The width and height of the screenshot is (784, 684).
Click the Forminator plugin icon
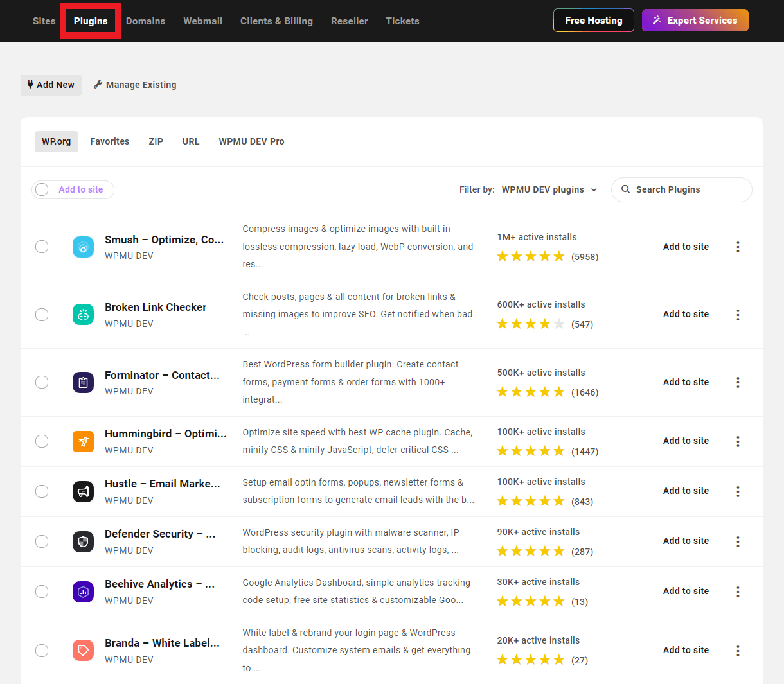coord(84,382)
